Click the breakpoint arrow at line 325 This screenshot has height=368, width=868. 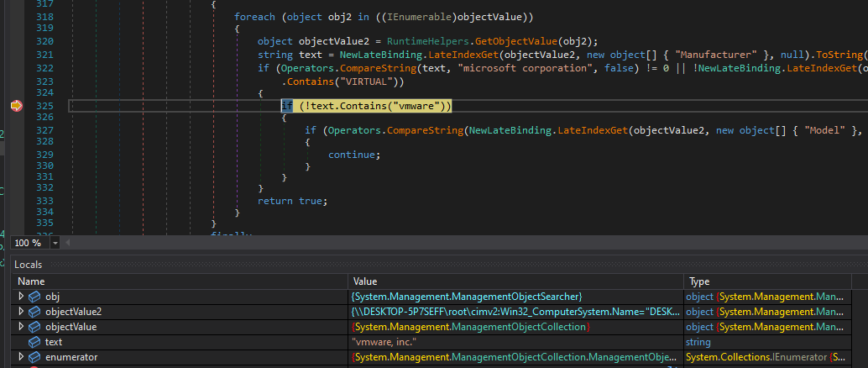coord(17,106)
